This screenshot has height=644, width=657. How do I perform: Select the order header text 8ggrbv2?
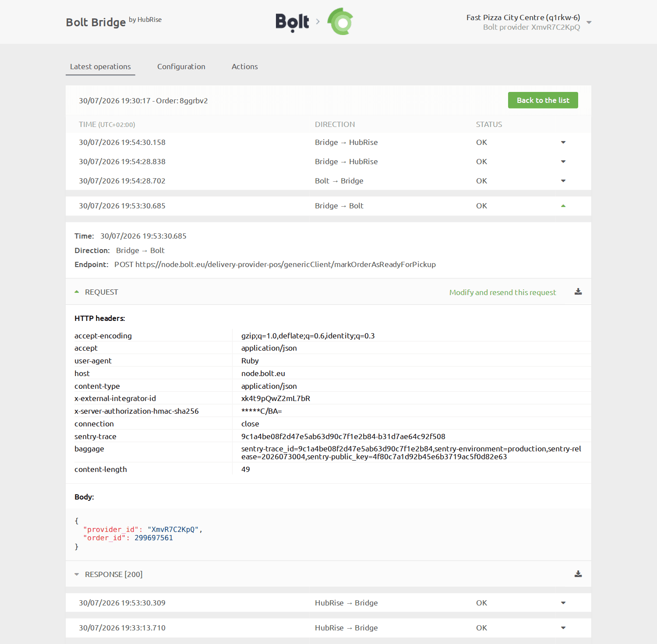click(x=194, y=101)
